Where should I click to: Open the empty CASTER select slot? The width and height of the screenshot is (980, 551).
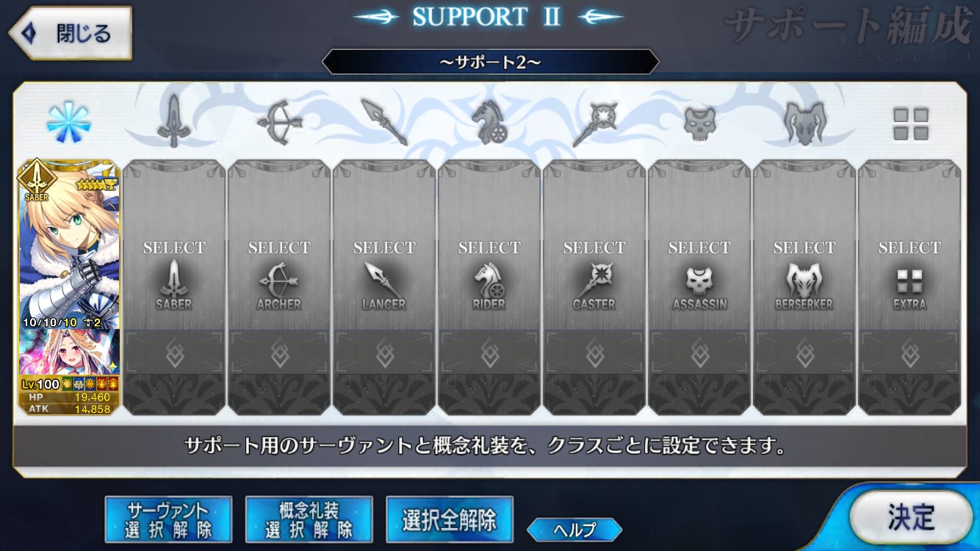click(x=594, y=287)
